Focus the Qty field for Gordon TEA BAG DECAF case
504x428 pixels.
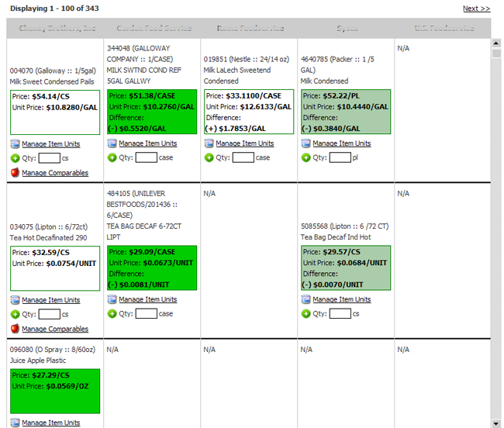[147, 313]
